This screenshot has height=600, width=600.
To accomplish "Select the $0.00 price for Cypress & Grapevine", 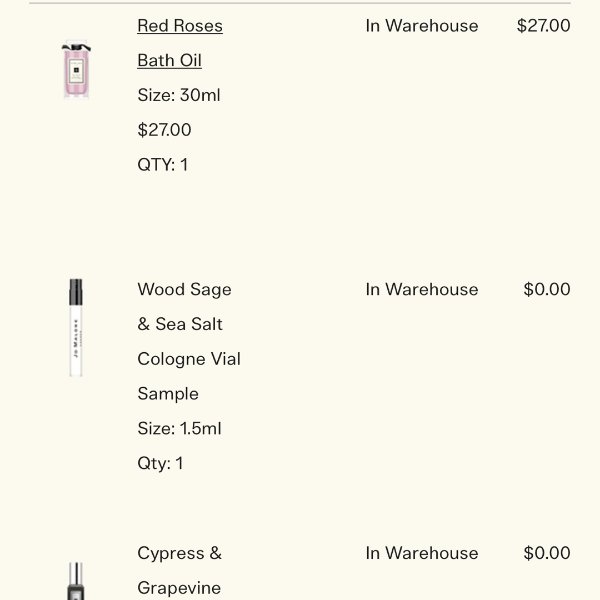I will pyautogui.click(x=547, y=553).
